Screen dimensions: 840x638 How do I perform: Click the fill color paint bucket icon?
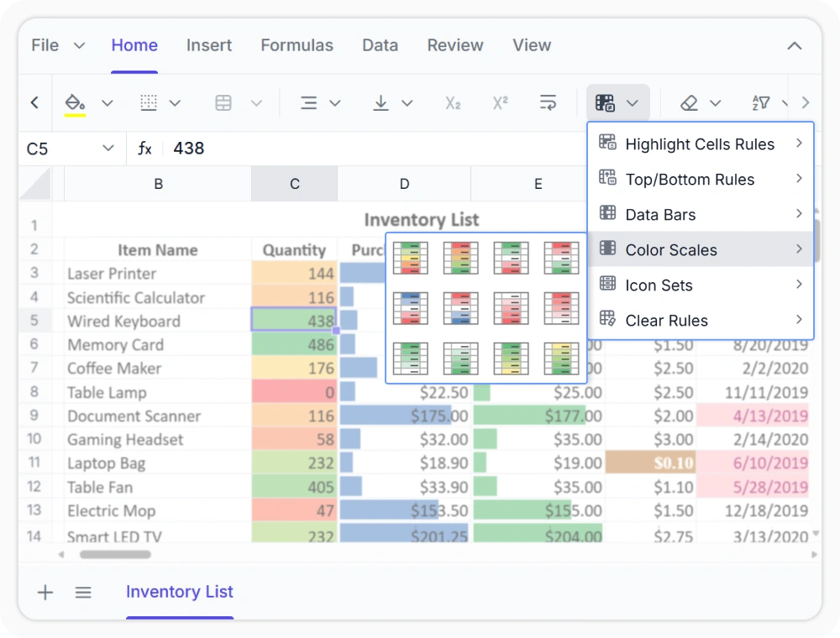tap(75, 102)
